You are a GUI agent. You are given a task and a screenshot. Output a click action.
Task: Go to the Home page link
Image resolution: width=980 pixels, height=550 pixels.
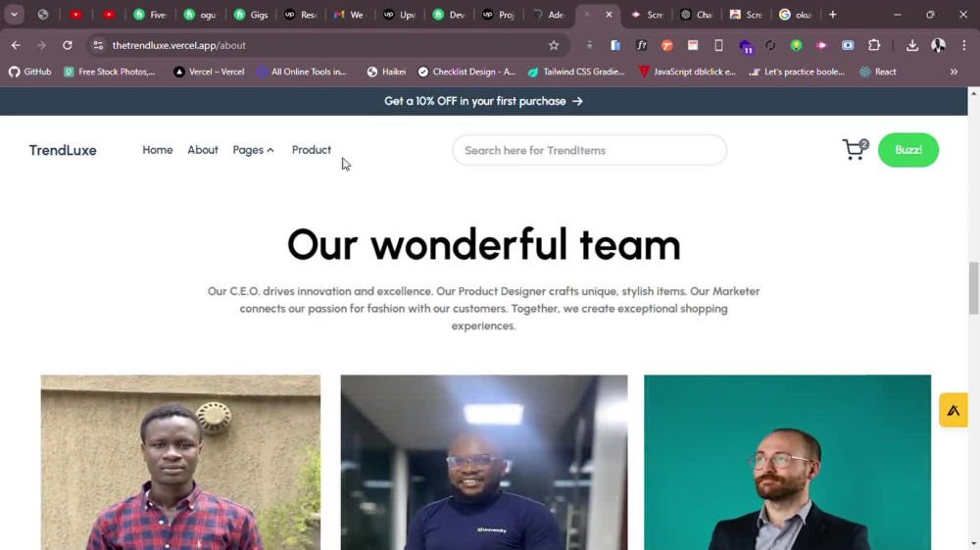pos(158,150)
